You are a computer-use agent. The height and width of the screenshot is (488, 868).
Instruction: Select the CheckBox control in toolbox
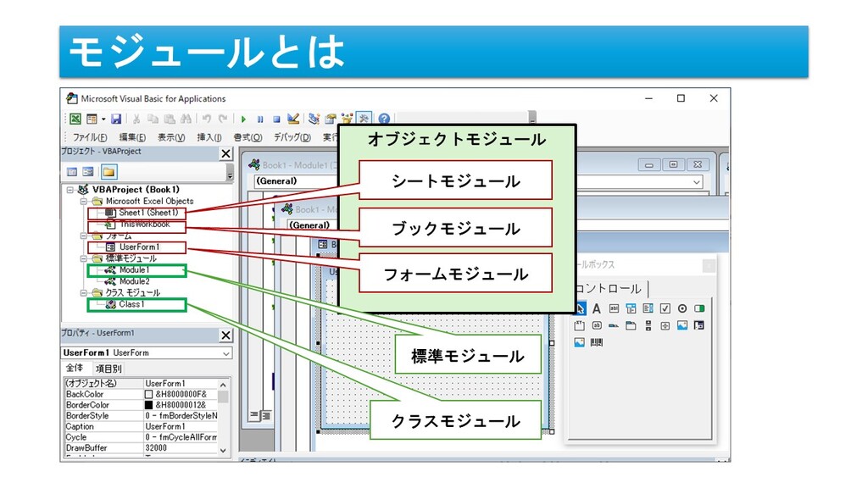point(665,308)
